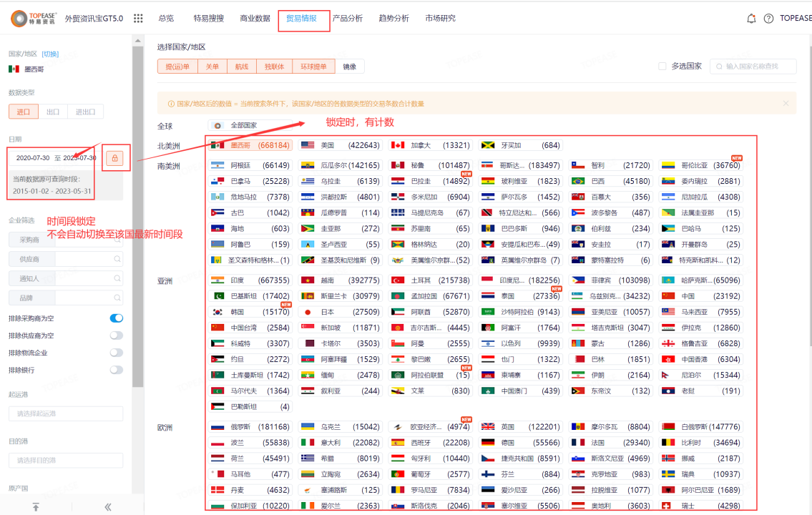Toggle 排除银行 switch

pyautogui.click(x=117, y=370)
